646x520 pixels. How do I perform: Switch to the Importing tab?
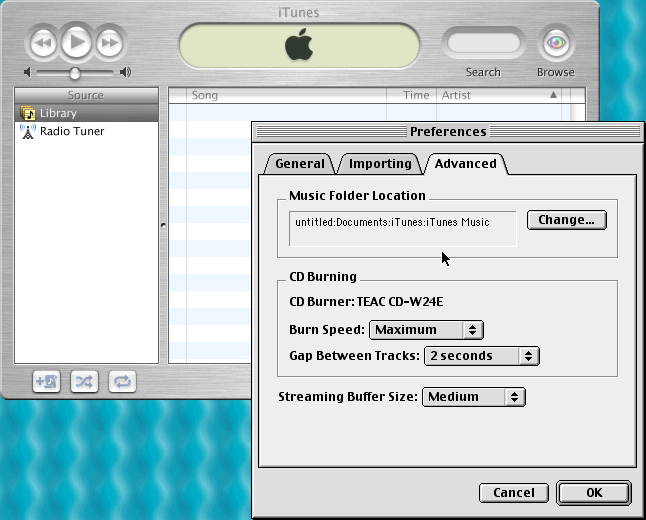point(380,164)
